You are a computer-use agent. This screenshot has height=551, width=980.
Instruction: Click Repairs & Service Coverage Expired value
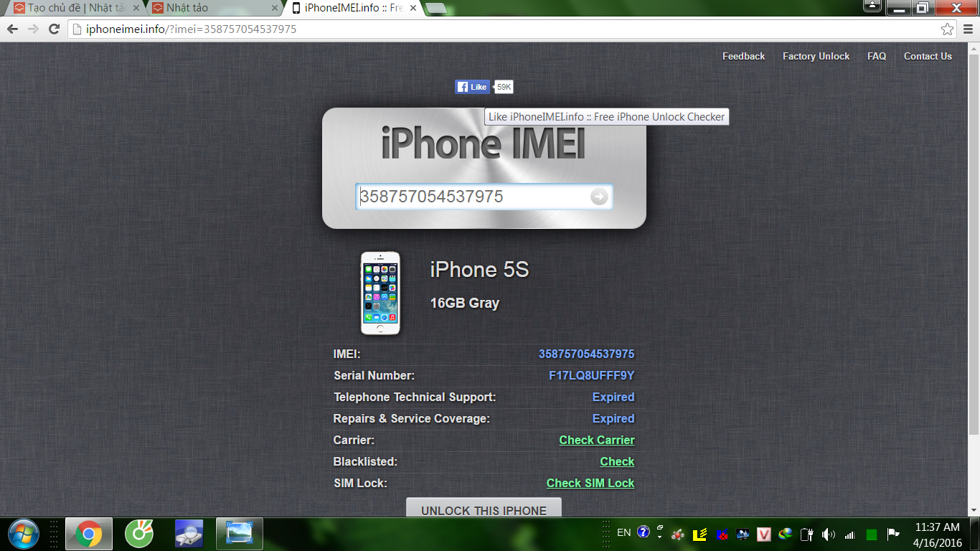click(613, 418)
